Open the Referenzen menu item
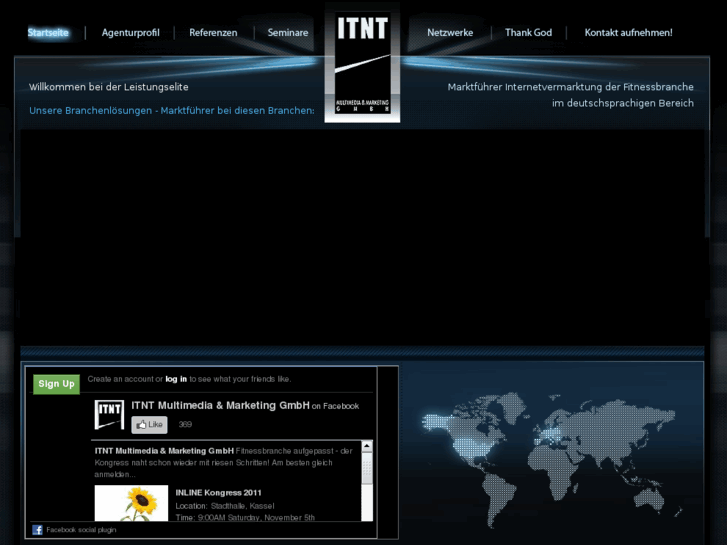This screenshot has width=727, height=545. pos(213,32)
